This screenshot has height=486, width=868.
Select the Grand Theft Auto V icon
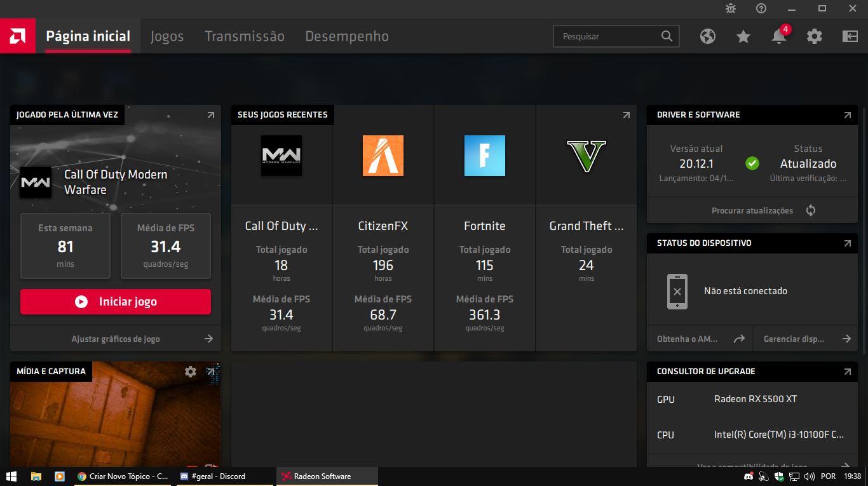pos(587,156)
